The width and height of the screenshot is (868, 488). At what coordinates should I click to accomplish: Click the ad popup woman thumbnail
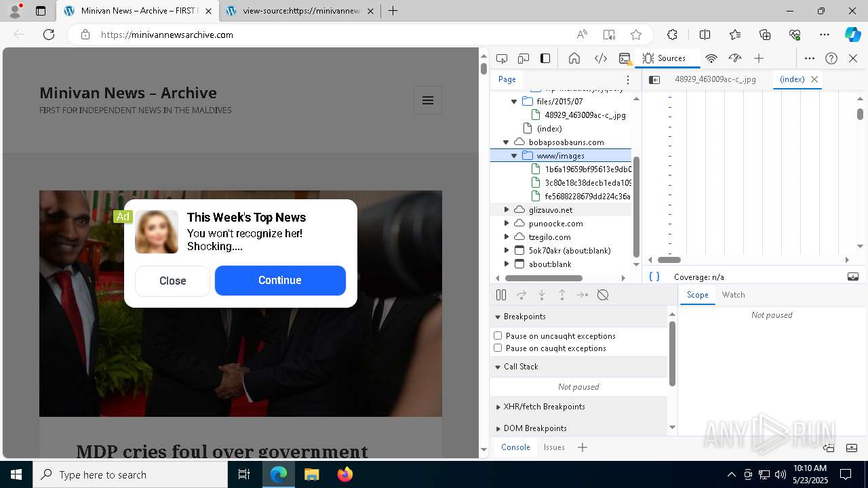coord(157,232)
